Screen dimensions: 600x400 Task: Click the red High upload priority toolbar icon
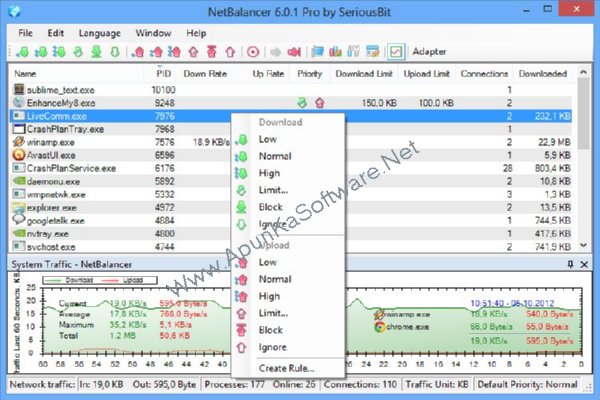(174, 52)
